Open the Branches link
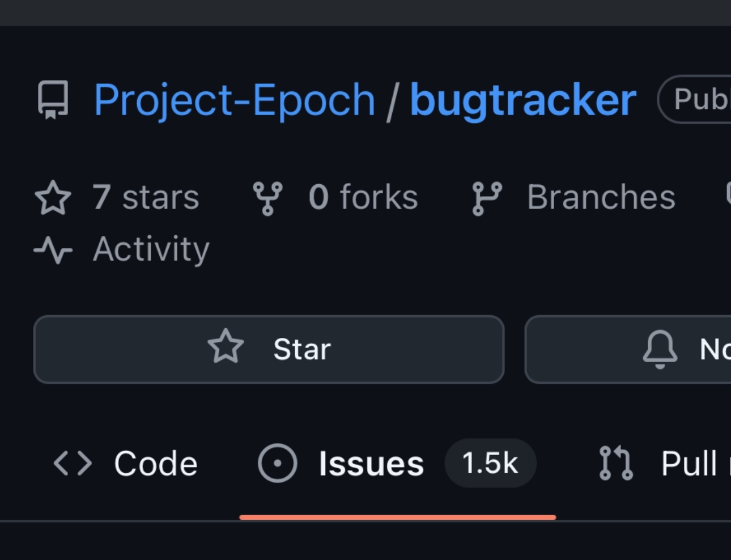This screenshot has width=731, height=560. tap(601, 197)
